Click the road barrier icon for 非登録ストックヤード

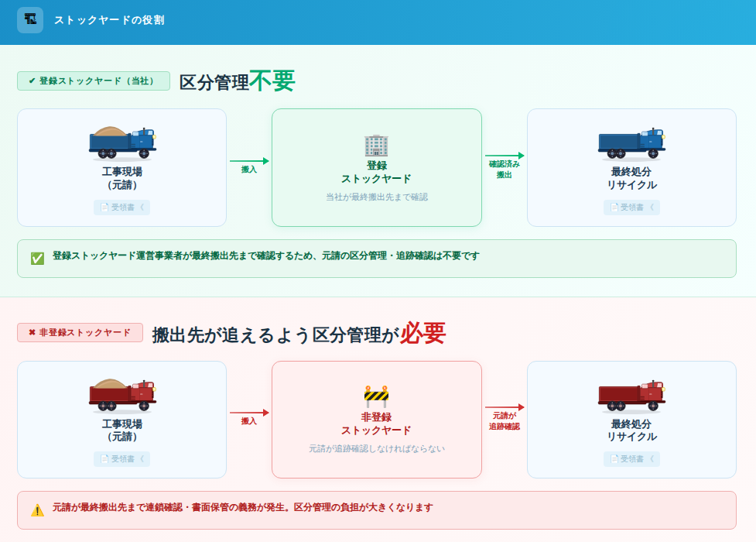point(376,396)
